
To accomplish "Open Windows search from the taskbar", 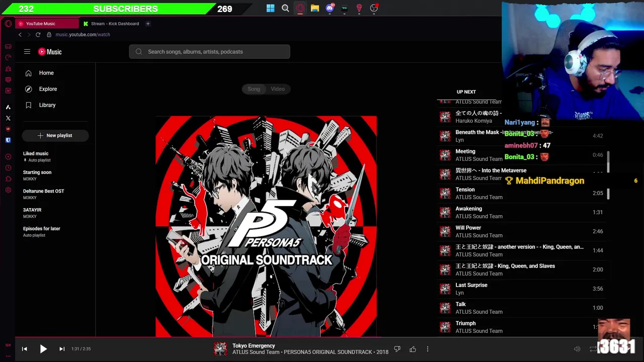I will [285, 8].
